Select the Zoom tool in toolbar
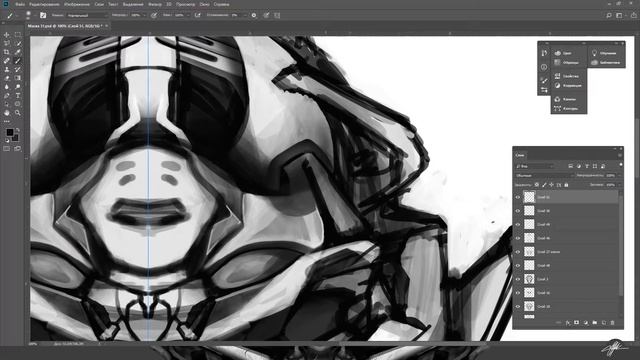Viewport: 640px width, 360px height. (18, 113)
